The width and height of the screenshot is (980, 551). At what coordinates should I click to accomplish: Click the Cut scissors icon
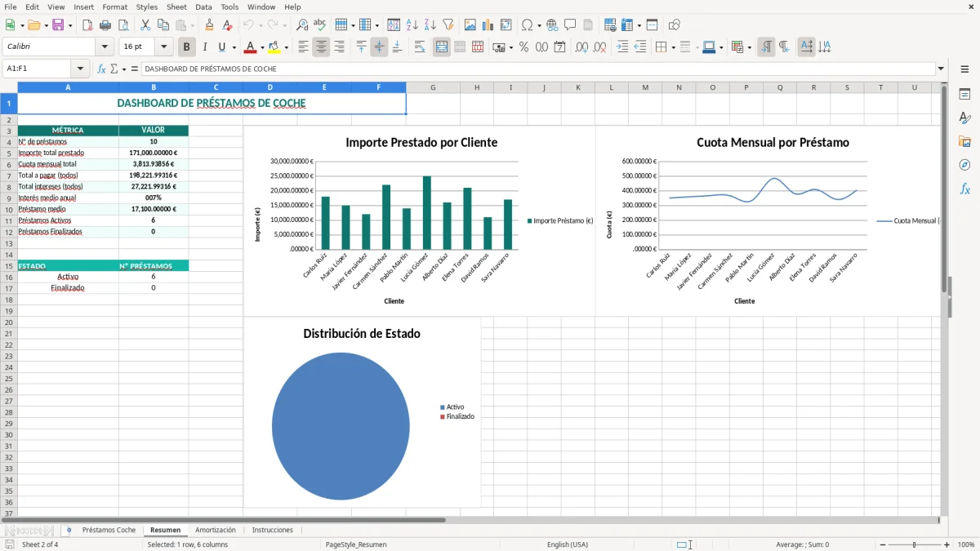pyautogui.click(x=145, y=25)
